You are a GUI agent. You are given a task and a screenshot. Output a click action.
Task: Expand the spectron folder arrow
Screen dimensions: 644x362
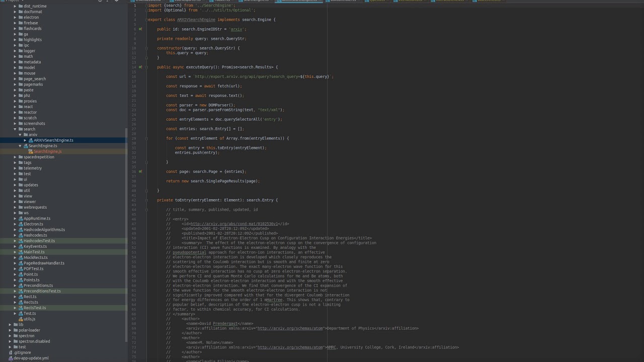[x=10, y=336]
